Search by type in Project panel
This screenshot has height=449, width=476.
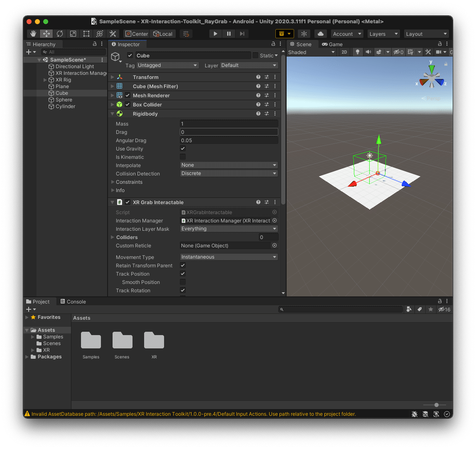[409, 309]
